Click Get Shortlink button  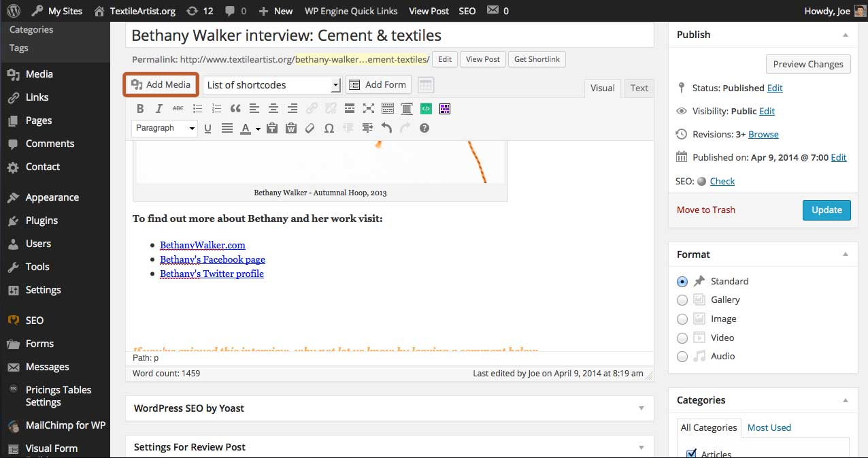537,59
